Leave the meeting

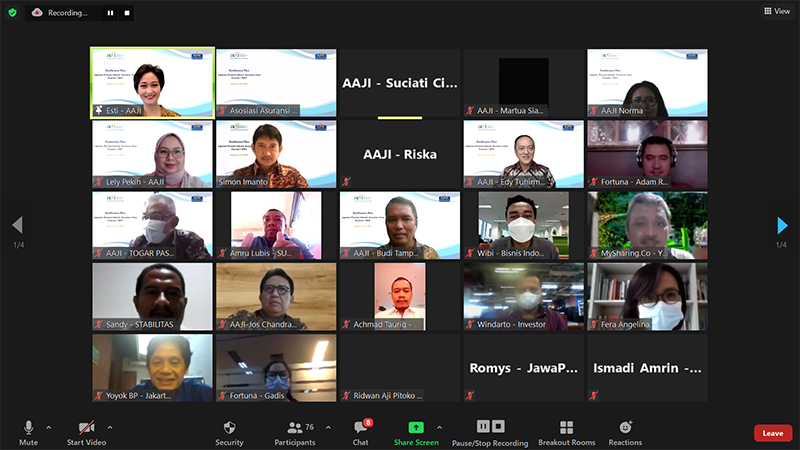(773, 433)
